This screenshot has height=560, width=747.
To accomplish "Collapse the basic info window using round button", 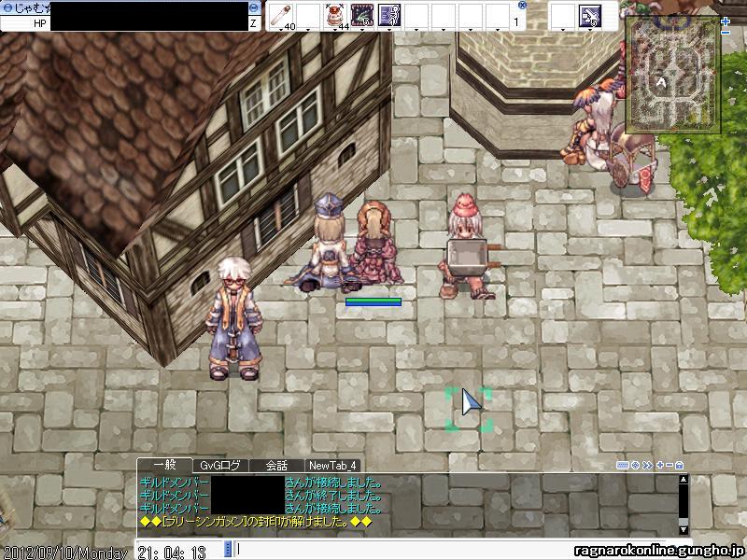I will [x=254, y=7].
